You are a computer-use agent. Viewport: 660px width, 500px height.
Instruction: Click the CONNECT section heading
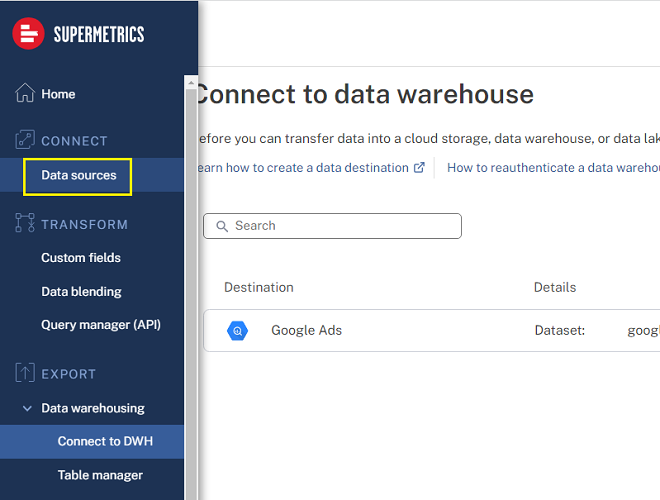(x=74, y=141)
